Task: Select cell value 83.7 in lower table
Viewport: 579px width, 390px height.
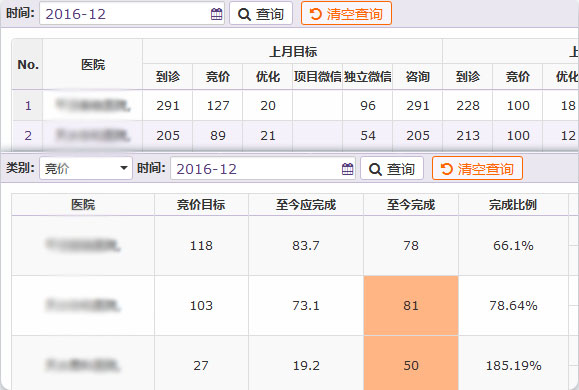Action: tap(306, 245)
